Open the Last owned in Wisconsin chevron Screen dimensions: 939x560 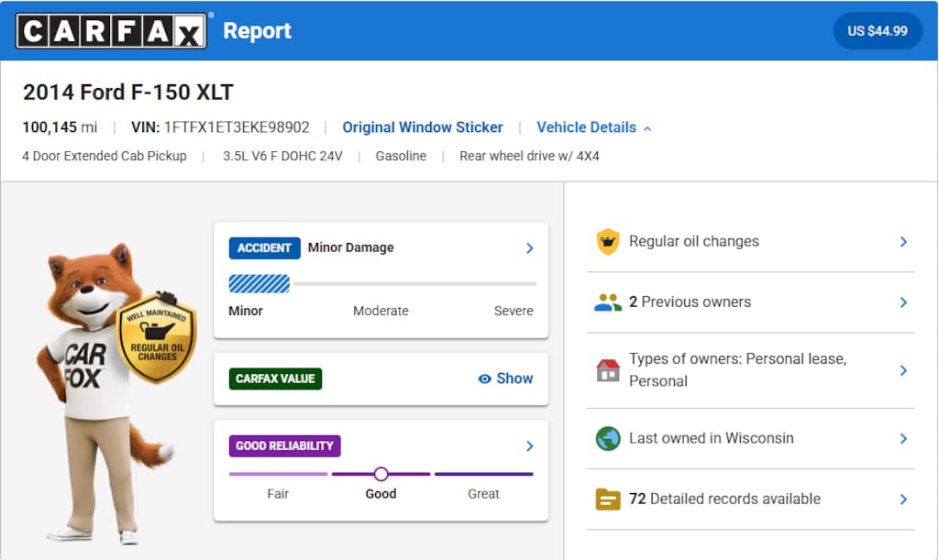[902, 439]
